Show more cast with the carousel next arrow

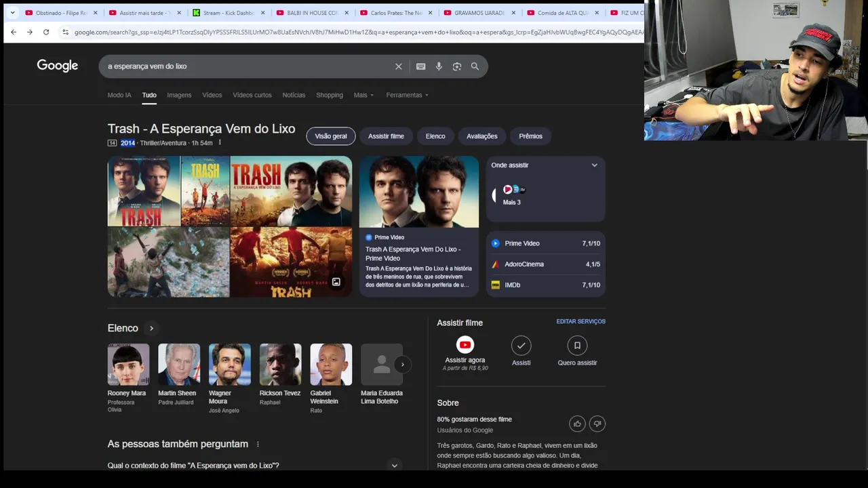pyautogui.click(x=402, y=365)
